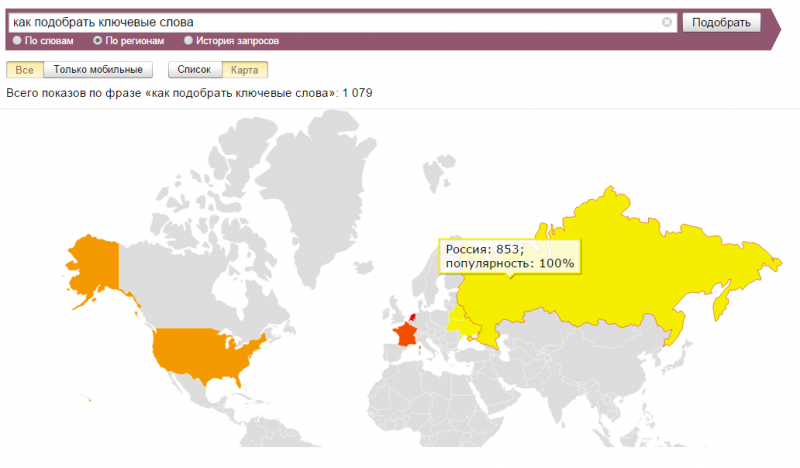Click the Подобрать button

[721, 22]
